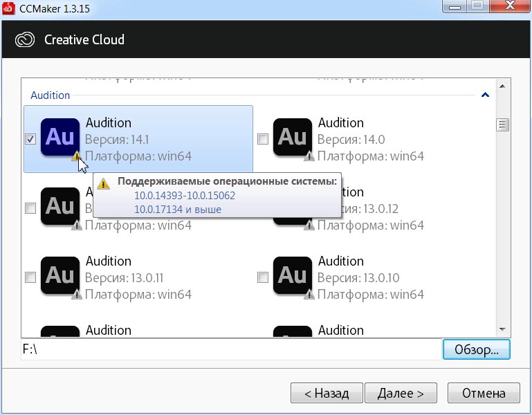Click the list scrollbar thumb
This screenshot has width=532, height=415.
coord(502,124)
